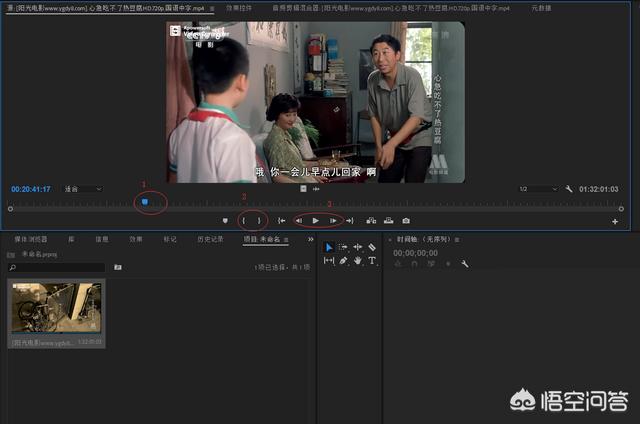Click the Insert edit button
This screenshot has height=424, width=640.
tap(371, 221)
